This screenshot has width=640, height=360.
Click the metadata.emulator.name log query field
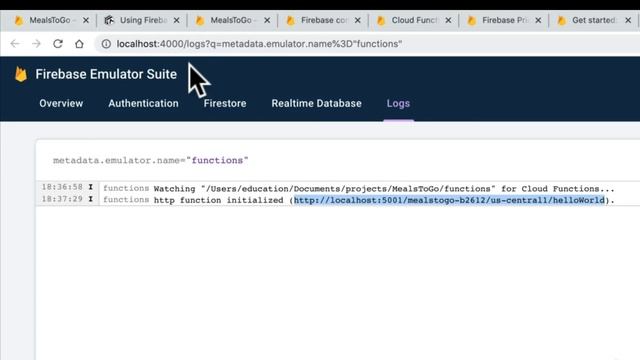pos(151,160)
